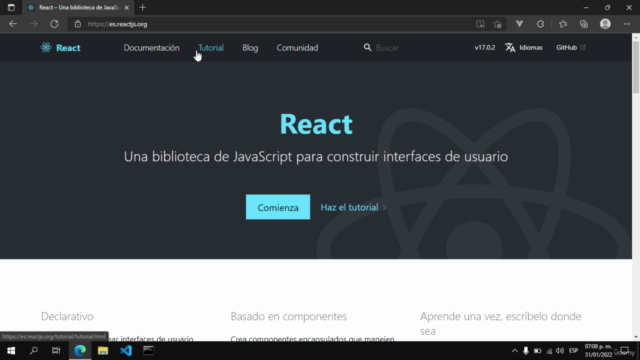Go back with the browser back arrow
640x360 pixels.
pos(13,24)
